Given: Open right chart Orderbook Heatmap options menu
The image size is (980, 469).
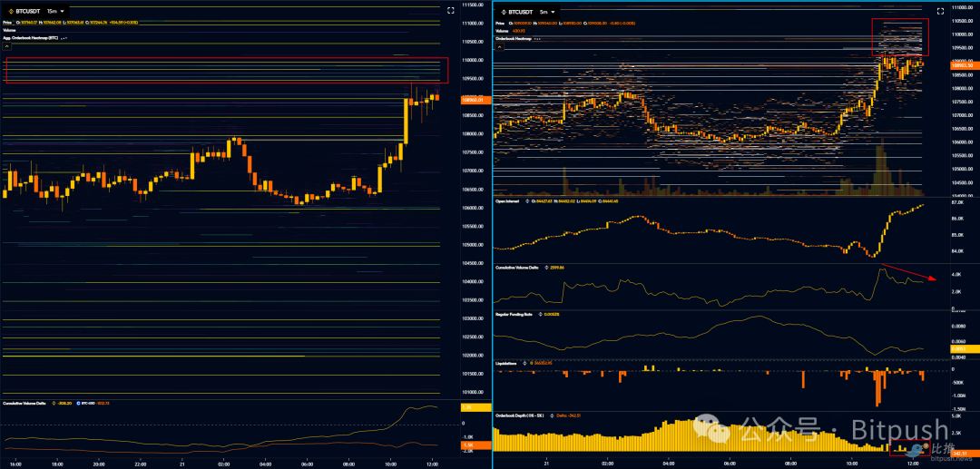Looking at the screenshot, I should point(538,40).
